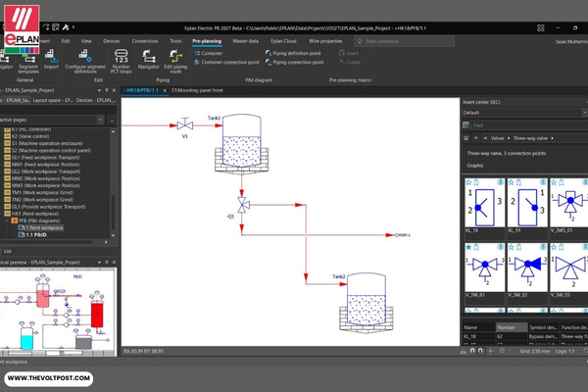The height and width of the screenshot is (392, 588).
Task: Choose the XL_18 symbol thumbnail
Action: point(485,203)
